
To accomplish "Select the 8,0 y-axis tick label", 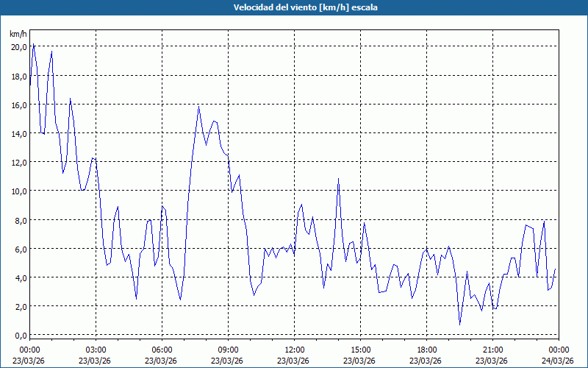I will [x=18, y=220].
